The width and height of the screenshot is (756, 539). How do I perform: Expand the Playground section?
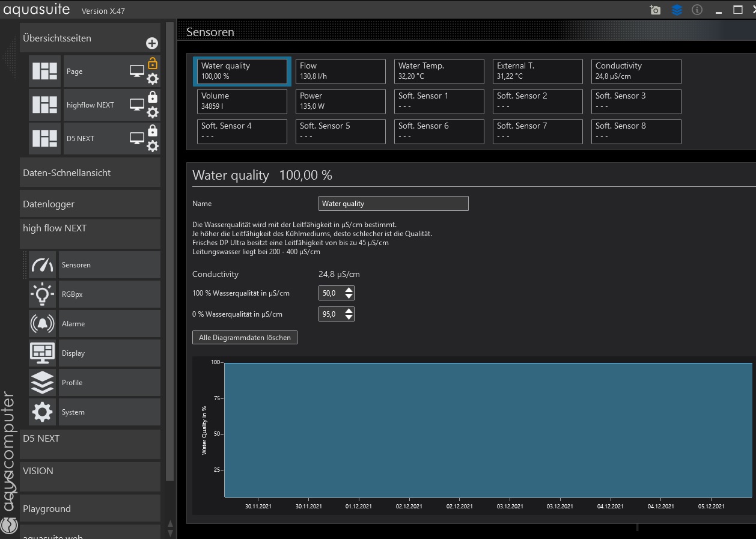coord(90,508)
